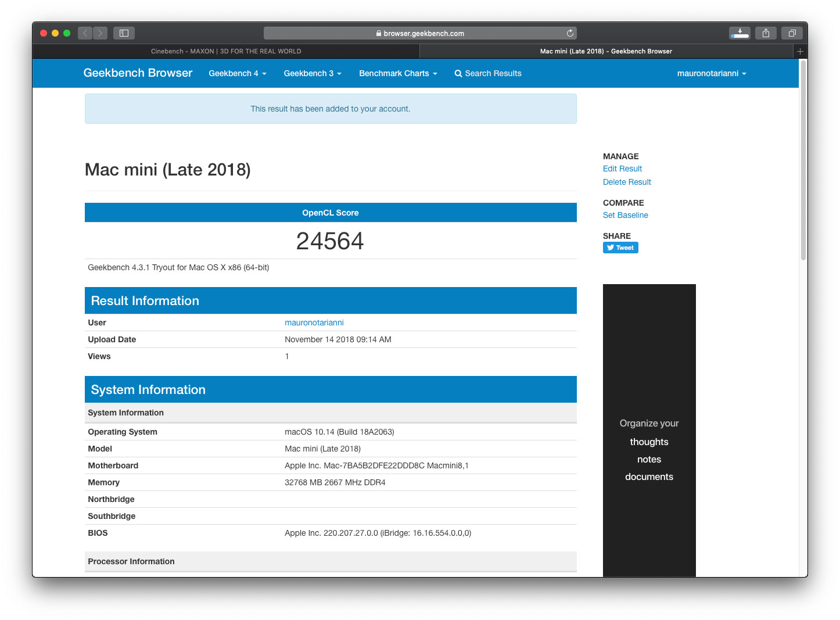Click the Operating System row label

click(123, 432)
